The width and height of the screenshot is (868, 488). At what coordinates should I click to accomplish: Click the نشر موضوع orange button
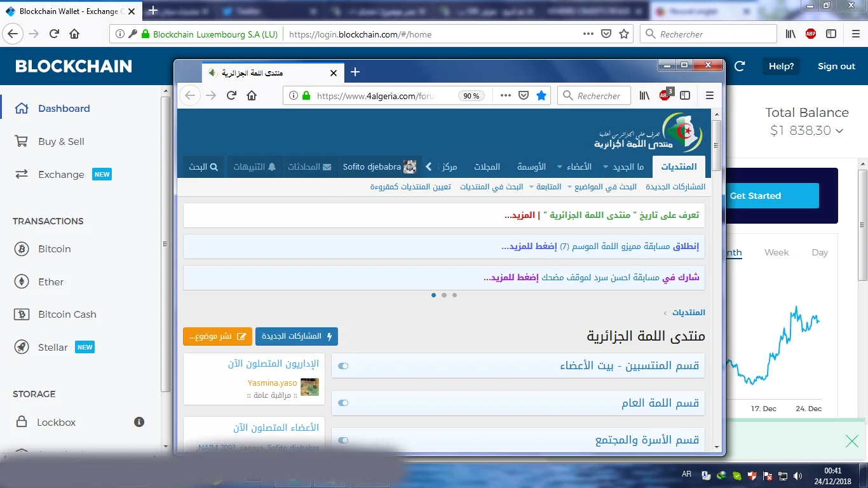point(217,336)
